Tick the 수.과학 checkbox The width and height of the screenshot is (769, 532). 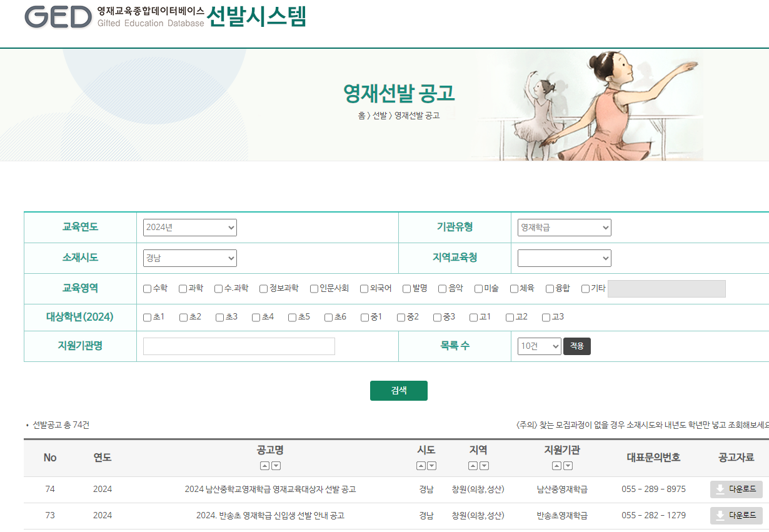point(218,289)
